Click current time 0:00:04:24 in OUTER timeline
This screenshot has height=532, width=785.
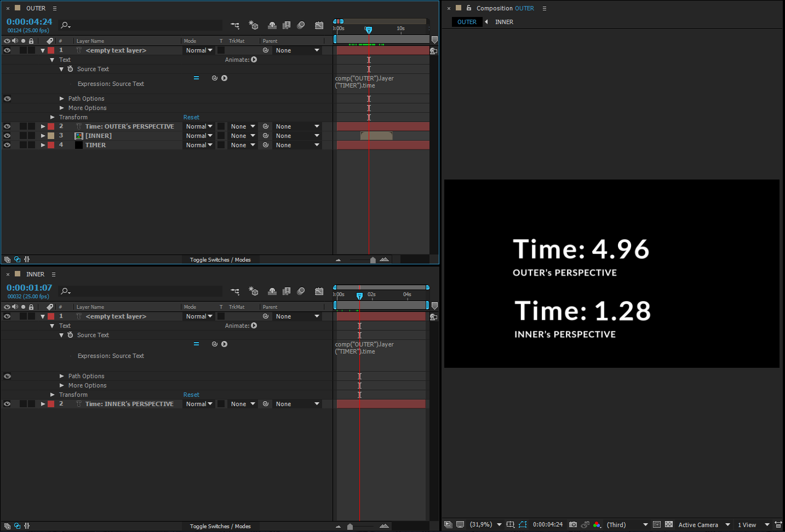click(30, 22)
